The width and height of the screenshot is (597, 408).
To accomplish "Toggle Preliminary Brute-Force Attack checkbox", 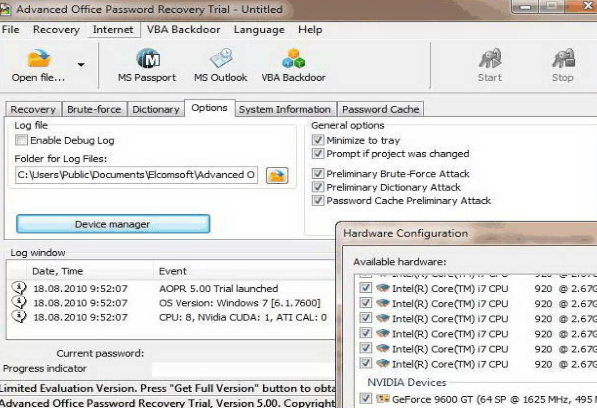I will coord(318,174).
